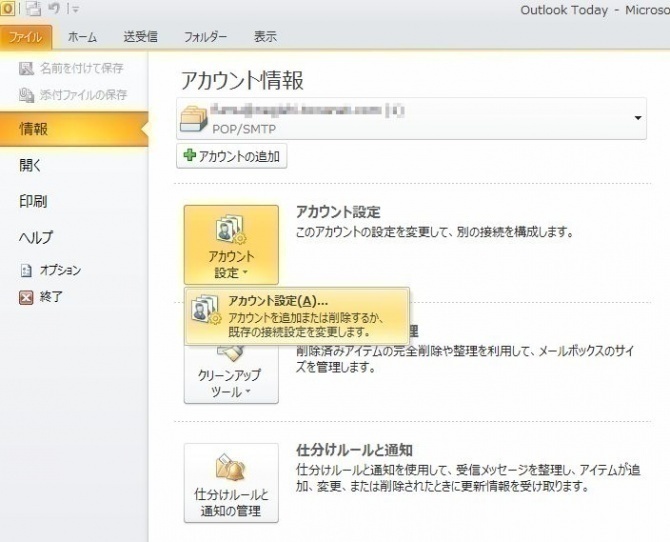Viewport: 670px width, 542px height.
Task: Click the green plus アカウントの追加 button
Action: 232,157
